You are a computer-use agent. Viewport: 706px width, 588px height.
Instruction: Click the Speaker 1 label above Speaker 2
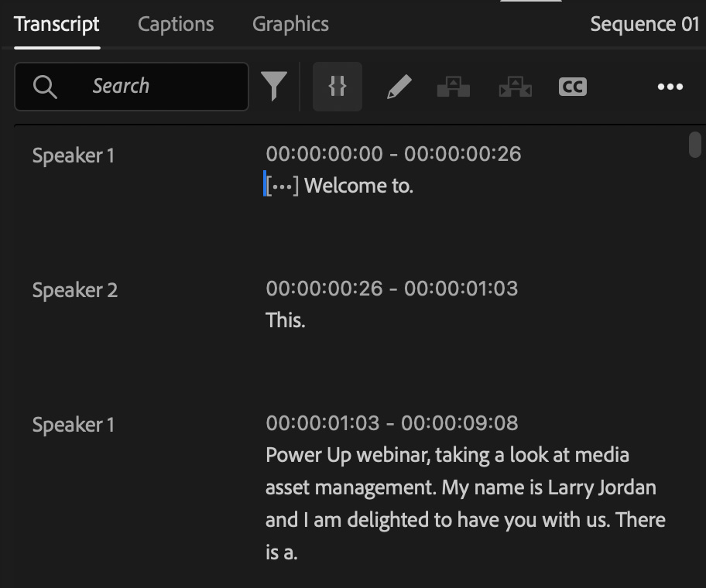tap(73, 156)
